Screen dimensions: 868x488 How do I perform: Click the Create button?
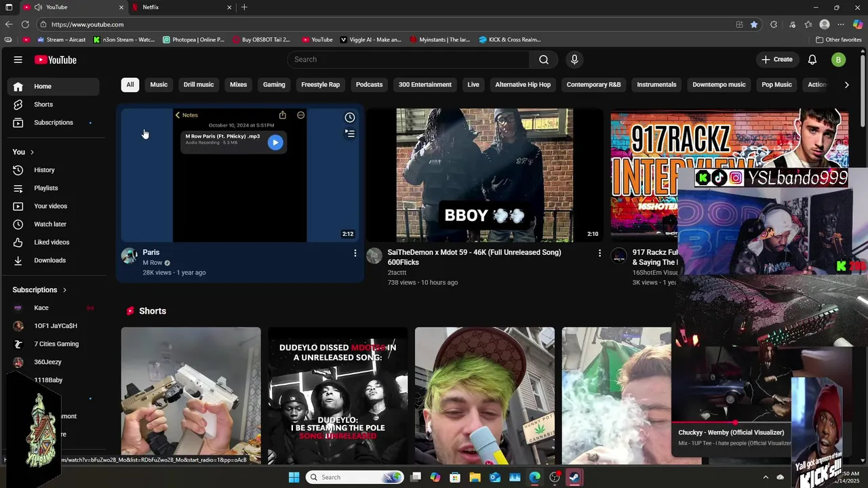click(x=777, y=60)
